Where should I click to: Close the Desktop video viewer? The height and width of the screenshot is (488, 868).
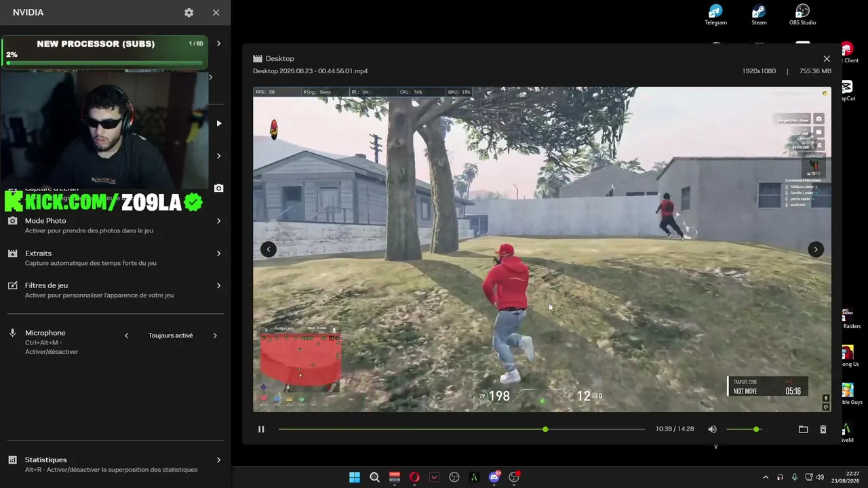[x=826, y=59]
